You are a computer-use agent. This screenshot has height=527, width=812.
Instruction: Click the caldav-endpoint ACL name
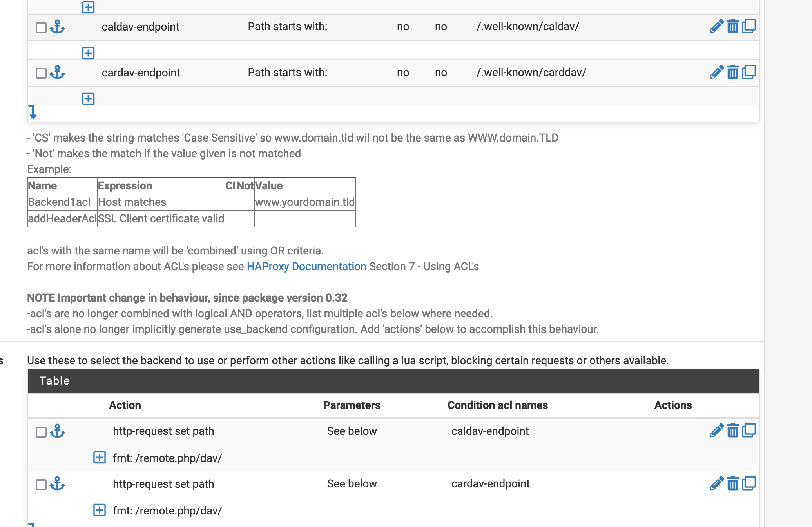(141, 27)
